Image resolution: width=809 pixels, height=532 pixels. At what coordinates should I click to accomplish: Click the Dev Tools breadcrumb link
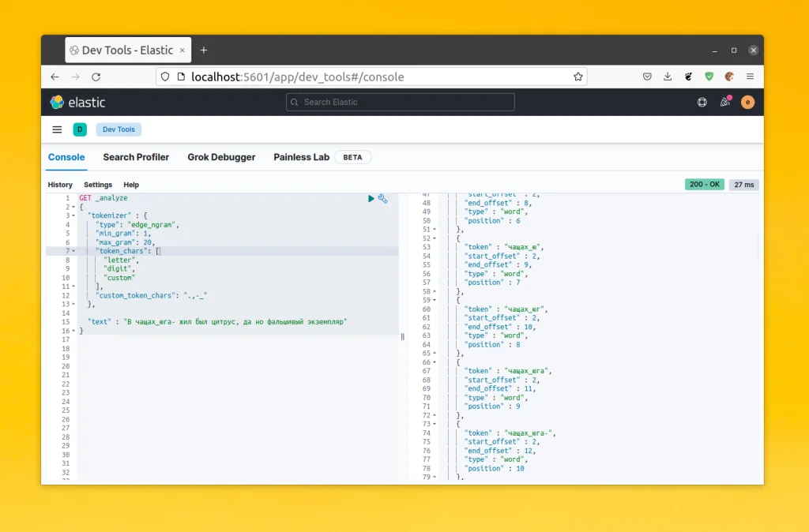[118, 129]
